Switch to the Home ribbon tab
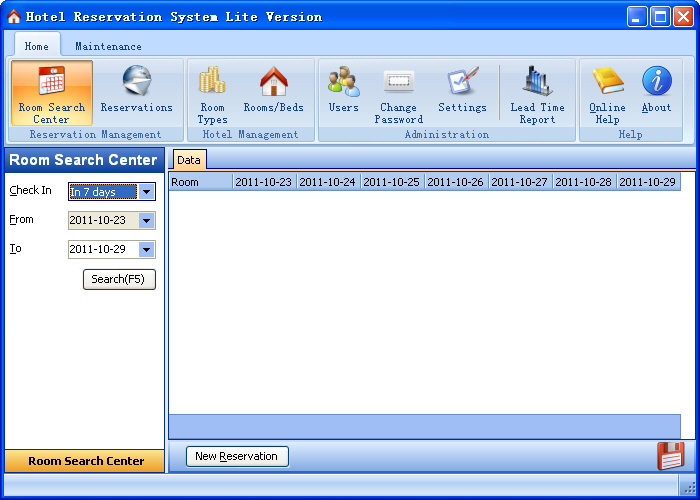Image resolution: width=700 pixels, height=500 pixels. [x=37, y=46]
